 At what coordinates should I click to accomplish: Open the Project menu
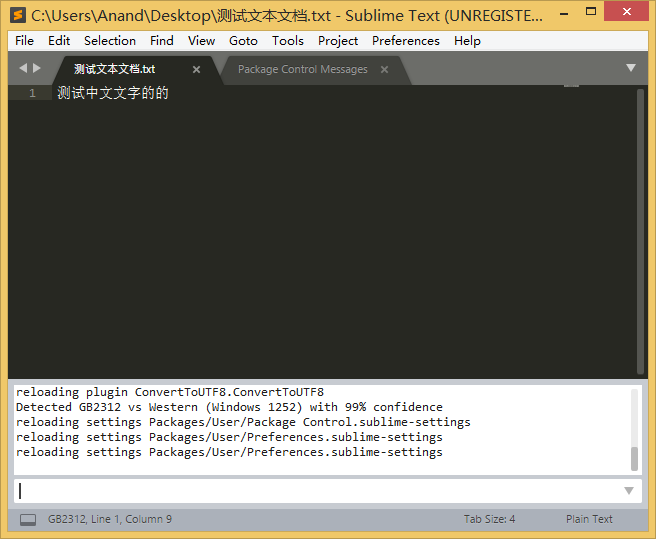(338, 41)
